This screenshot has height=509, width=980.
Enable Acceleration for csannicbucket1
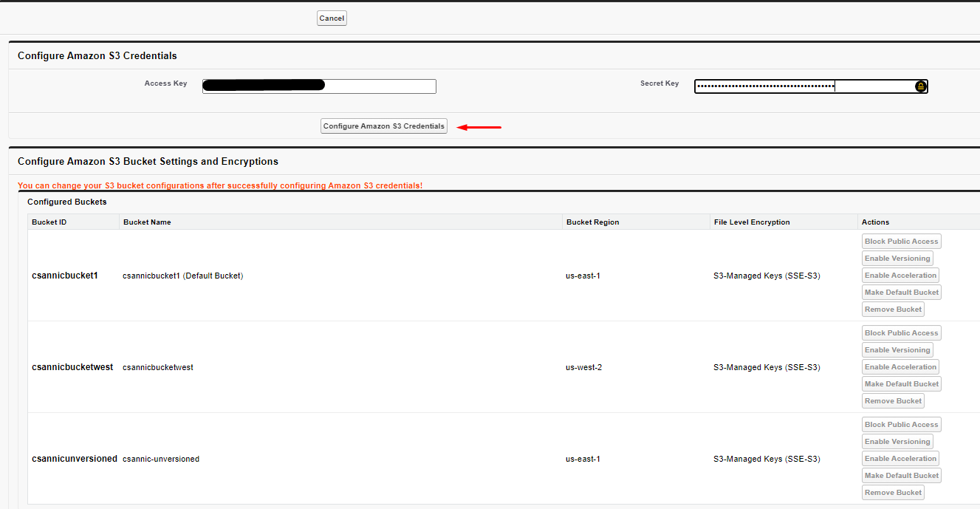pyautogui.click(x=900, y=276)
